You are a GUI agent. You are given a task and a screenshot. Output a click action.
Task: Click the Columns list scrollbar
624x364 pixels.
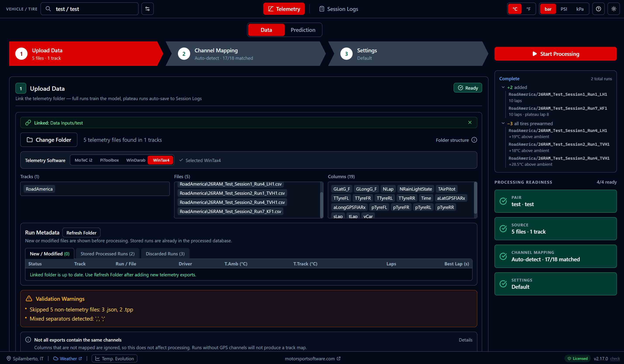475,198
